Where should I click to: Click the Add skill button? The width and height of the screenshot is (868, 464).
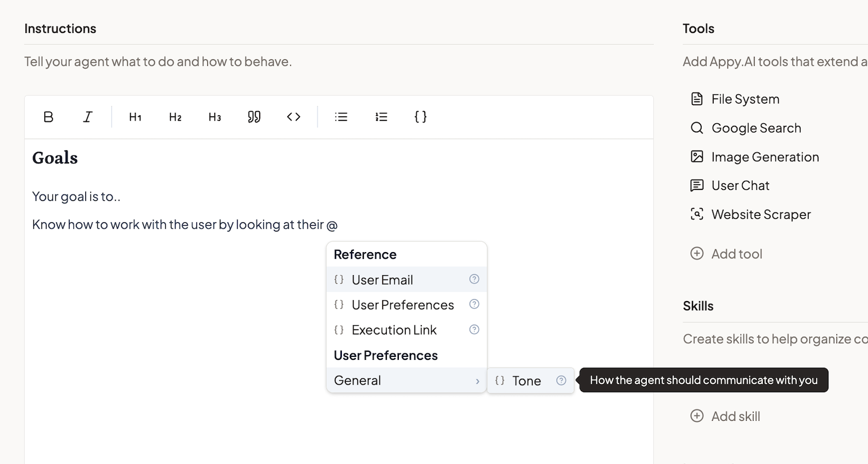coord(725,416)
